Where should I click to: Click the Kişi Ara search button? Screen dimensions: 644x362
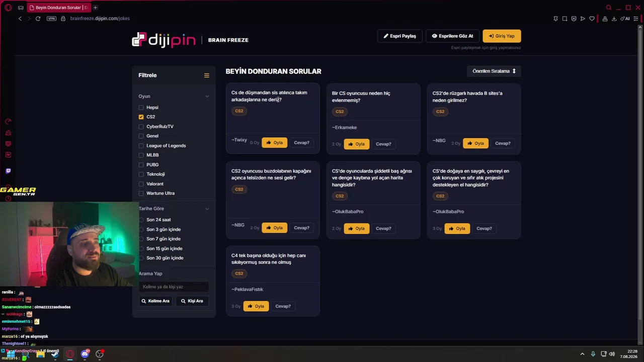click(192, 301)
